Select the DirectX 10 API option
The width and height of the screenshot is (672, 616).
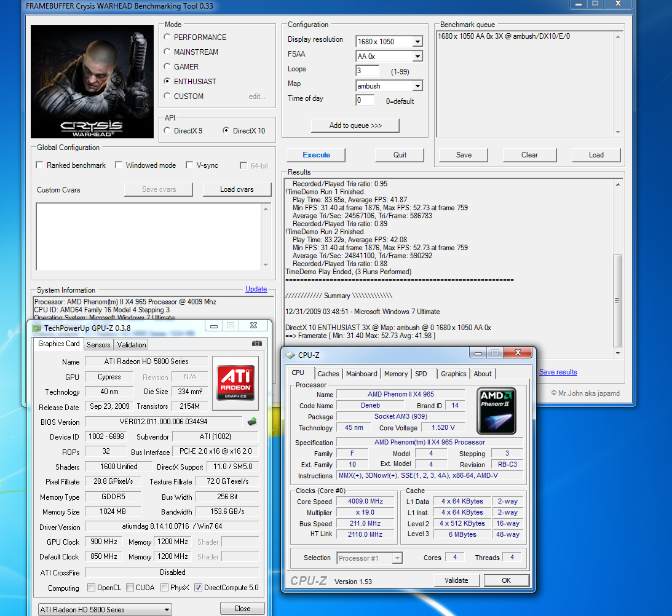226,130
